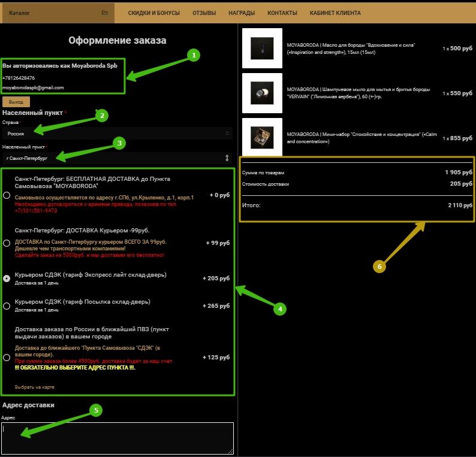
Task: Select free pickup at MOYABORODA point option
Action: coord(7,195)
